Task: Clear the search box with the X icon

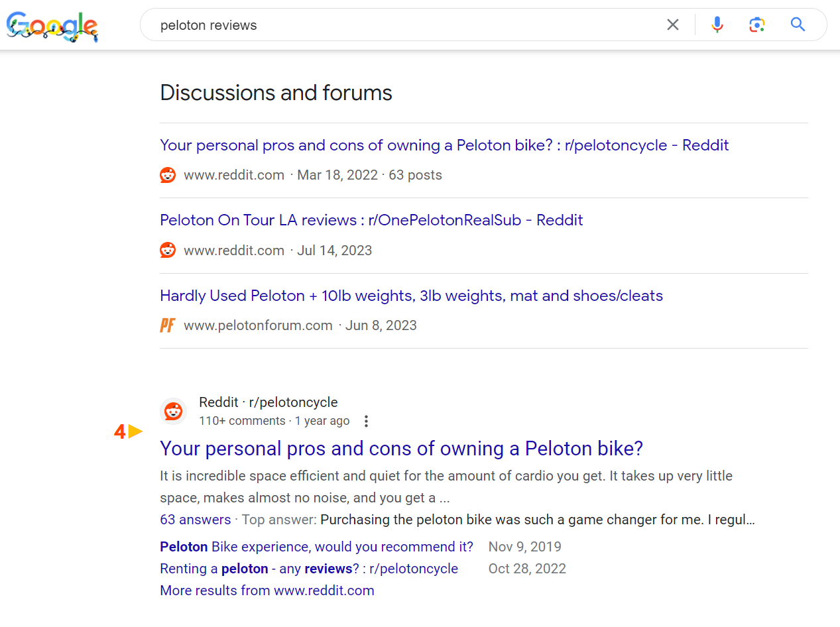Action: tap(672, 25)
